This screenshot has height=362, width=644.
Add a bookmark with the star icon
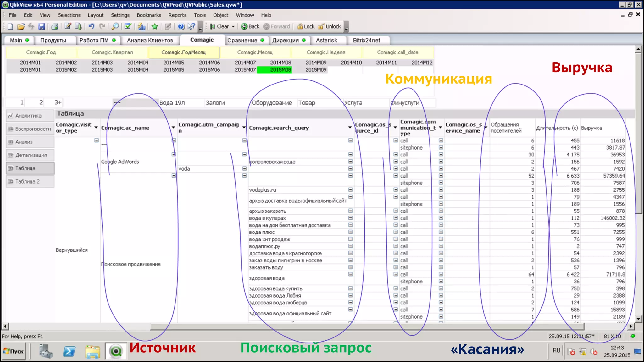[x=155, y=26]
